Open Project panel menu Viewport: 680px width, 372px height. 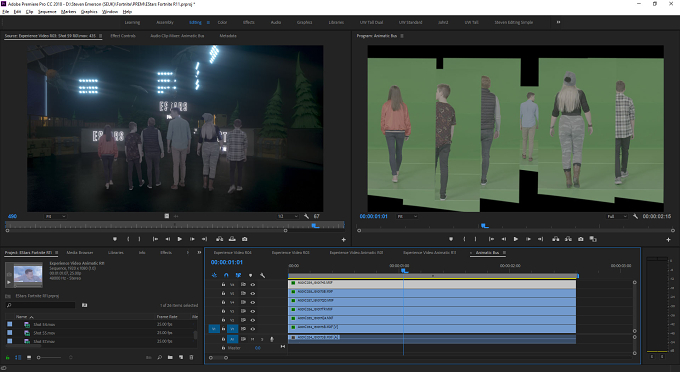[x=57, y=252]
